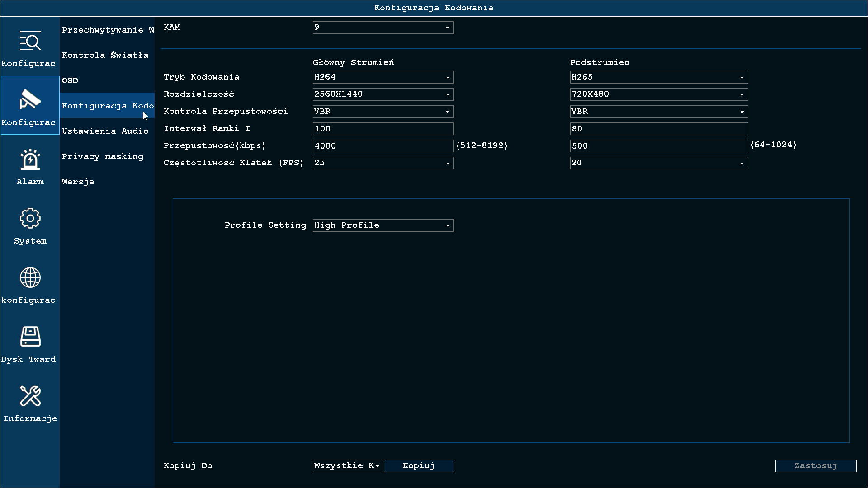Edit main stream bitrate field 4000
The image size is (868, 488).
pyautogui.click(x=383, y=146)
